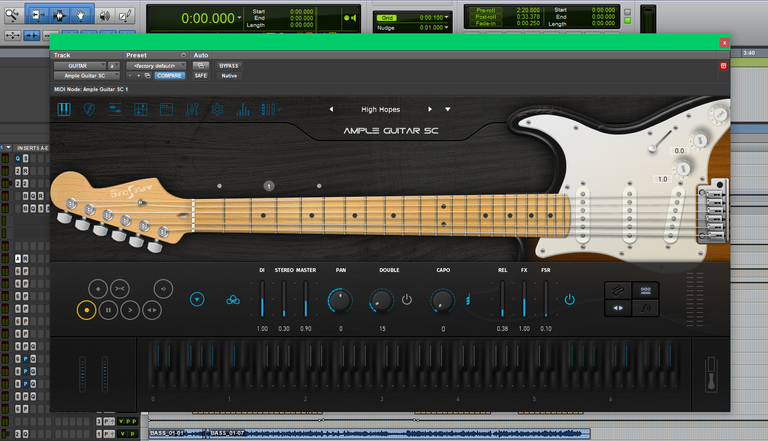Click the PAN knob
768x441 pixels.
point(340,300)
